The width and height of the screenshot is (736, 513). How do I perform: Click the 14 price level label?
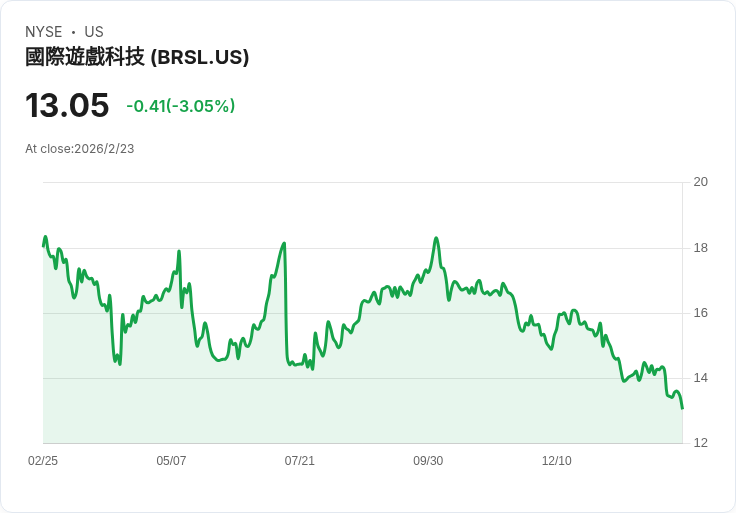[x=701, y=378]
